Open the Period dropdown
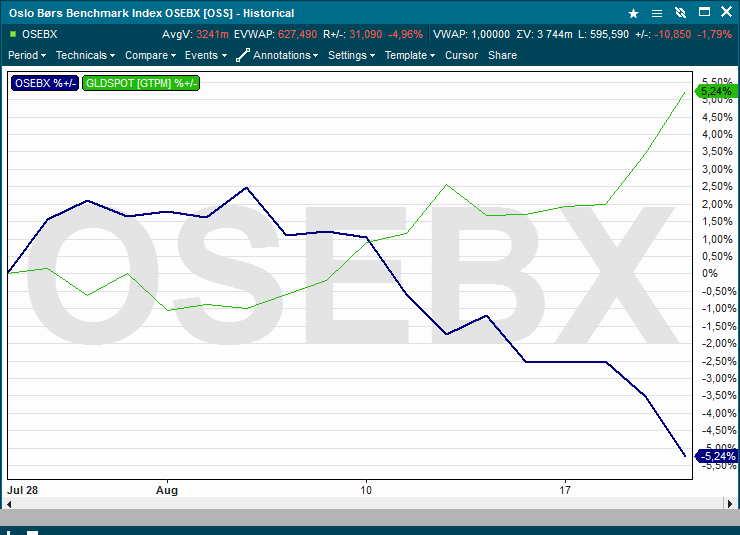The height and width of the screenshot is (535, 740). tap(27, 55)
